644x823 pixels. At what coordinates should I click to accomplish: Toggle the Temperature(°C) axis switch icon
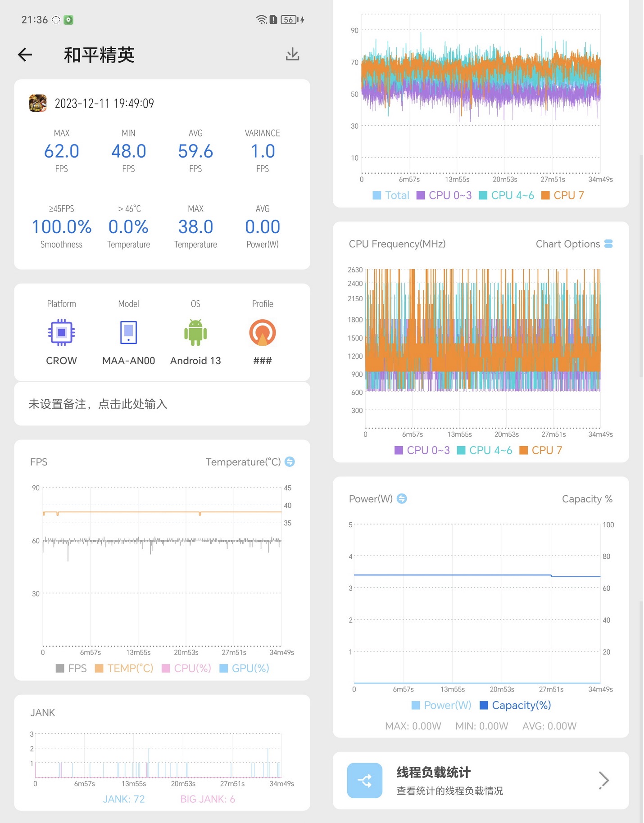click(x=290, y=461)
